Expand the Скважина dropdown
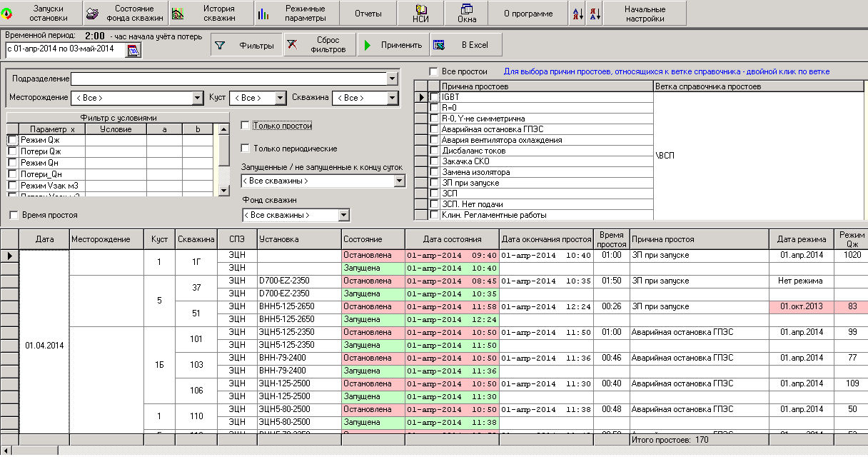 392,98
